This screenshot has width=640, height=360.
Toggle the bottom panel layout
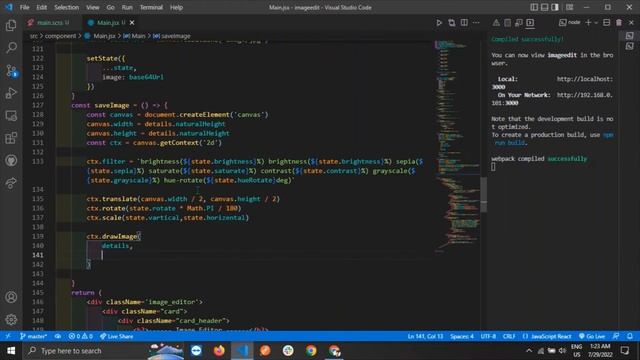pyautogui.click(x=544, y=7)
